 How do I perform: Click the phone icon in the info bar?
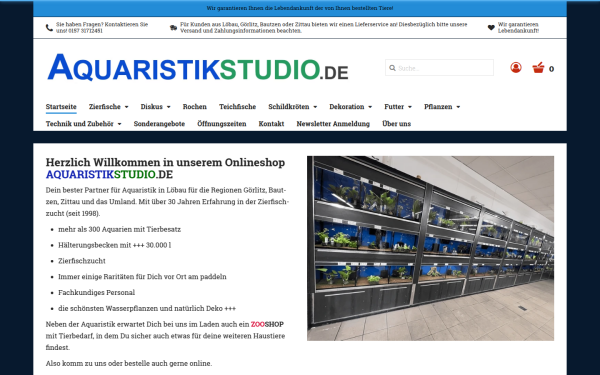49,28
